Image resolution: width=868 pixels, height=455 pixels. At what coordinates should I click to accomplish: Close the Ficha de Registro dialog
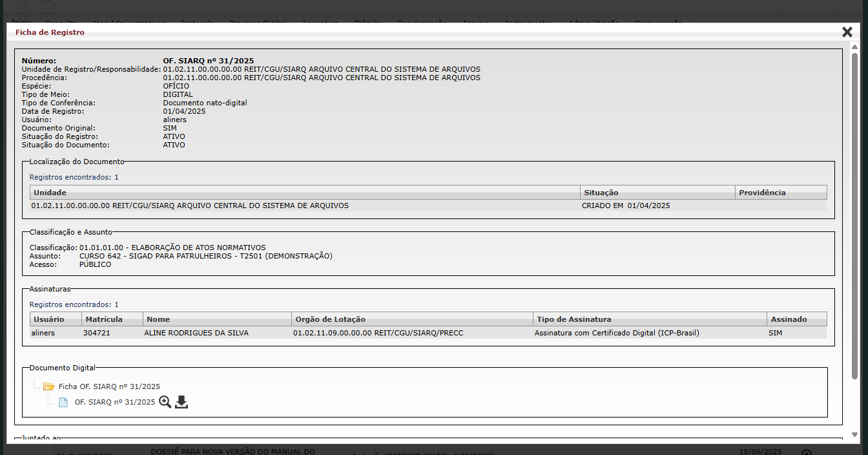click(x=847, y=32)
